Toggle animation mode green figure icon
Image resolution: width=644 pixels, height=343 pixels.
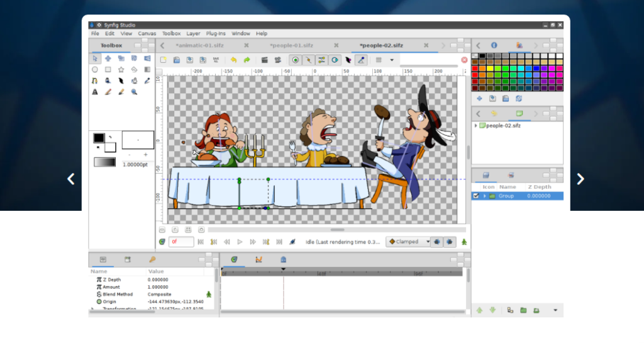tap(464, 242)
